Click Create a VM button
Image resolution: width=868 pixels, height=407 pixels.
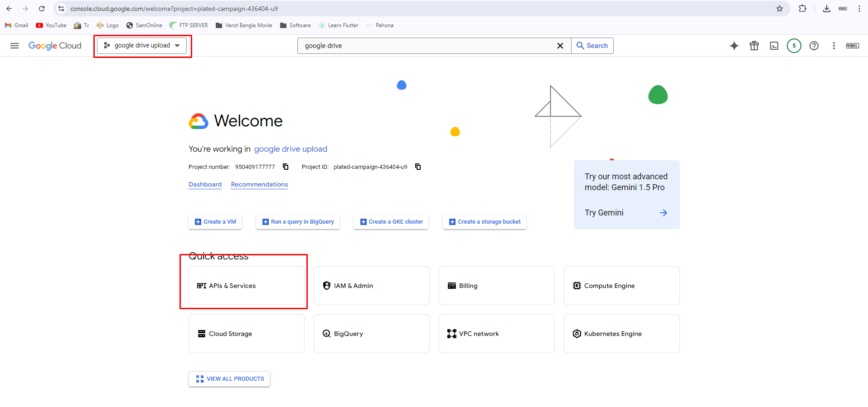(x=215, y=222)
